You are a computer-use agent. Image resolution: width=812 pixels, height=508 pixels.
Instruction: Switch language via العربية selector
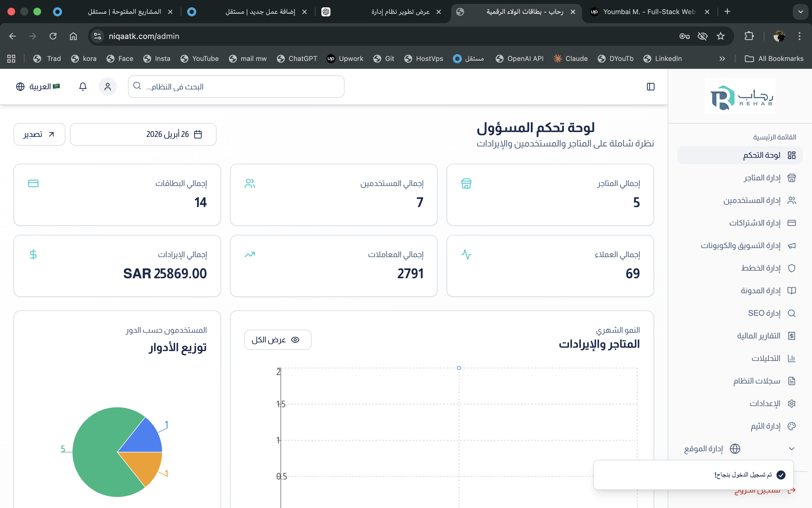tap(38, 87)
